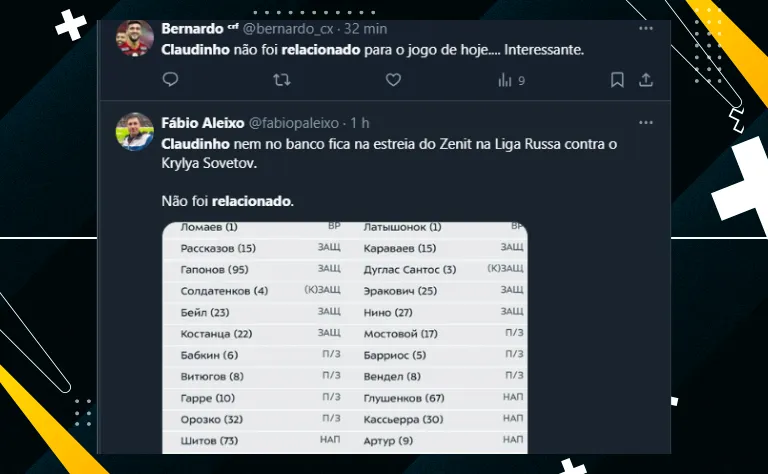Open more options on Fábio Aleixo's tweet
The height and width of the screenshot is (474, 768).
coord(646,122)
